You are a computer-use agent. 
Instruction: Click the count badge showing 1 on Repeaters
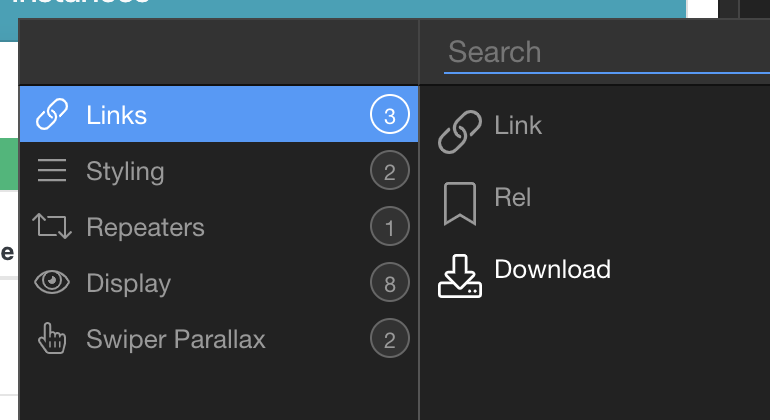click(389, 228)
